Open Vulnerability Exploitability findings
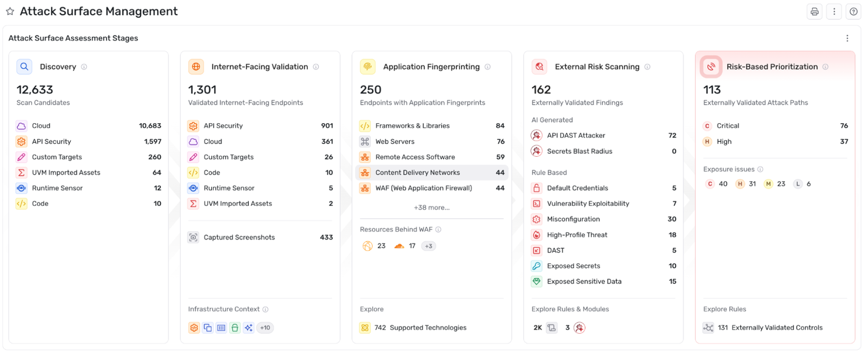868x354 pixels. click(x=604, y=204)
